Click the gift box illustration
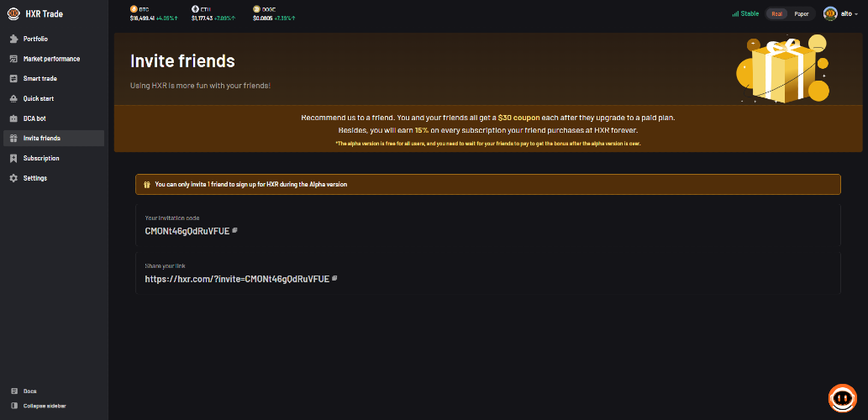 pyautogui.click(x=782, y=69)
